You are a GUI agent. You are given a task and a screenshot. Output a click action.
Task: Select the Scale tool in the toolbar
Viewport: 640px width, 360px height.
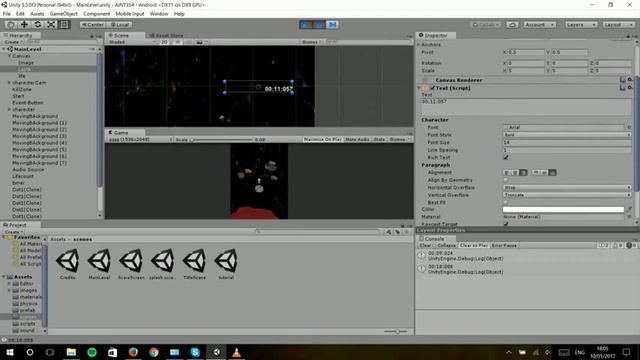[51, 24]
